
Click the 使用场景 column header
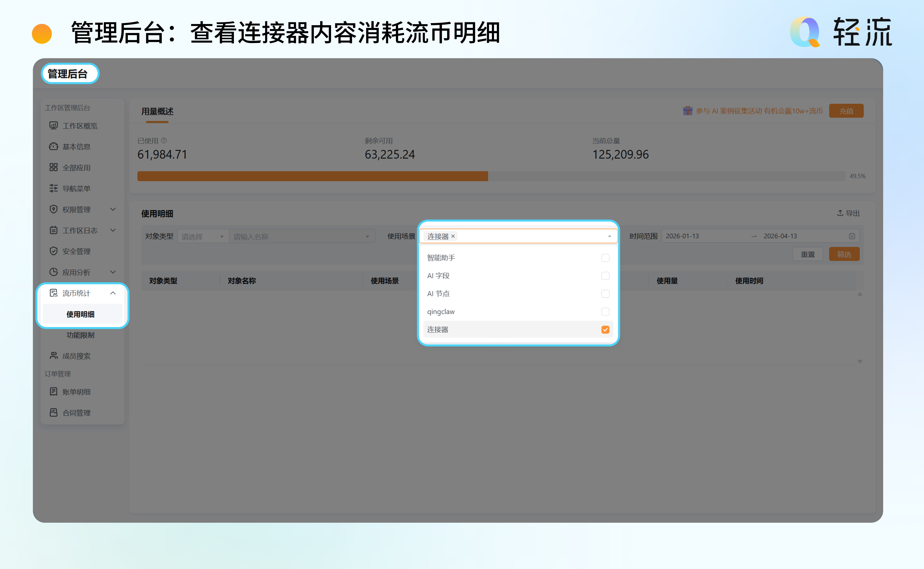tap(385, 281)
